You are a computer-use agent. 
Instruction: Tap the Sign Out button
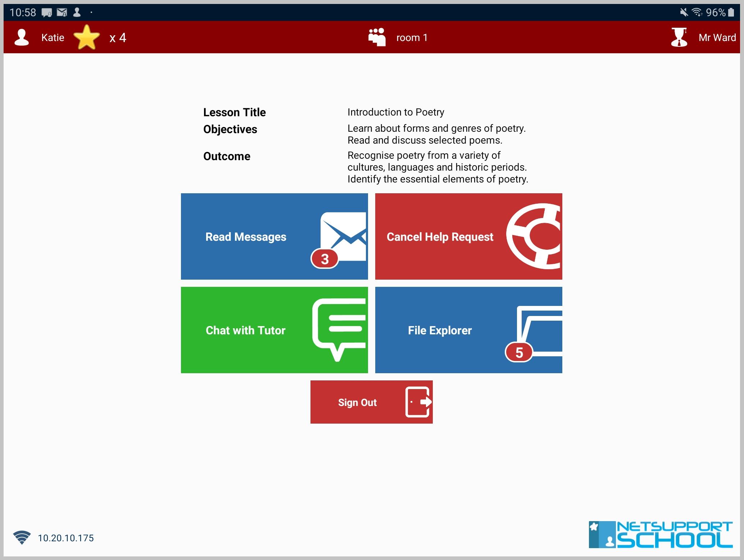point(371,402)
